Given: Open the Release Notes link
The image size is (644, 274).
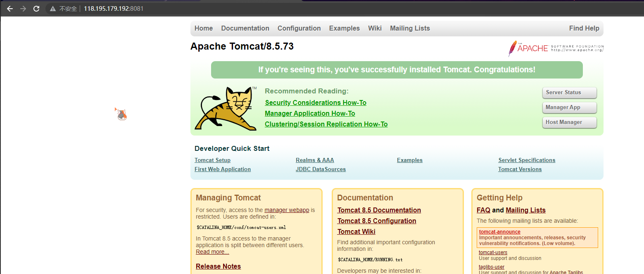Looking at the screenshot, I should (218, 267).
